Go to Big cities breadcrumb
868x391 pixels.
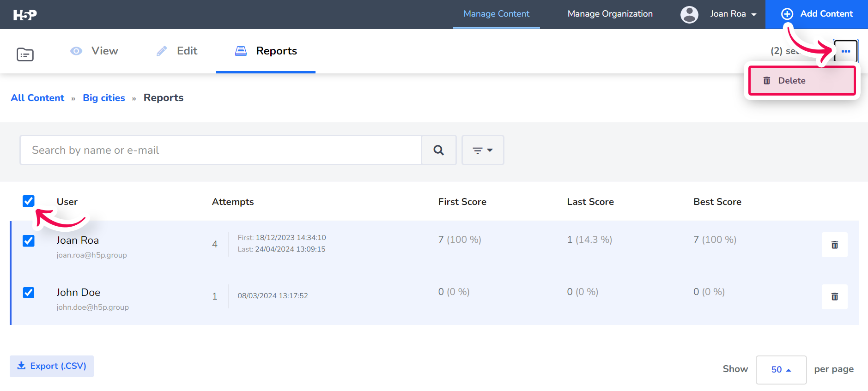pos(104,98)
